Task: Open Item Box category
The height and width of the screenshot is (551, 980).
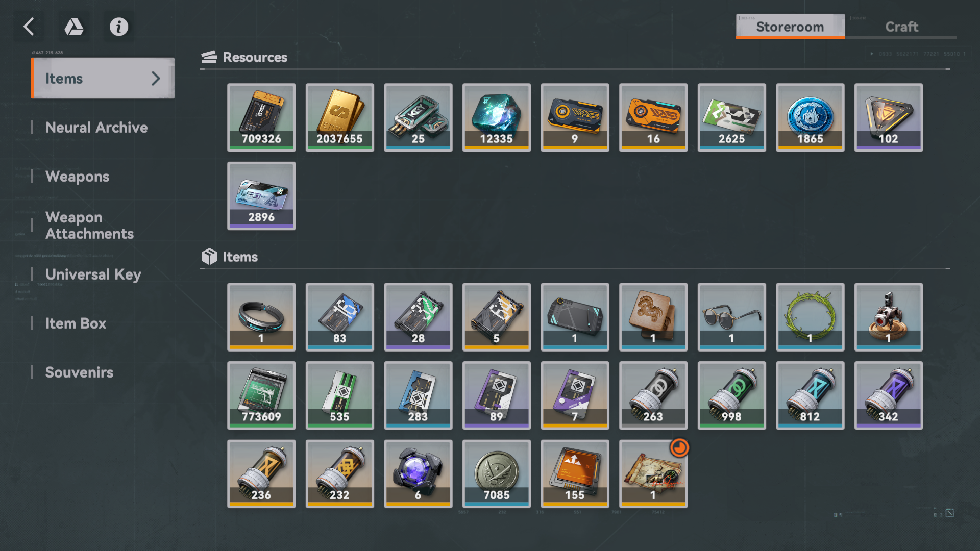Action: (x=76, y=323)
